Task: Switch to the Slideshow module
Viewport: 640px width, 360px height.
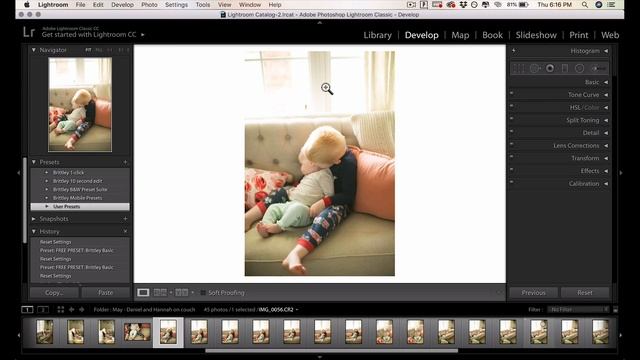Action: [x=536, y=35]
